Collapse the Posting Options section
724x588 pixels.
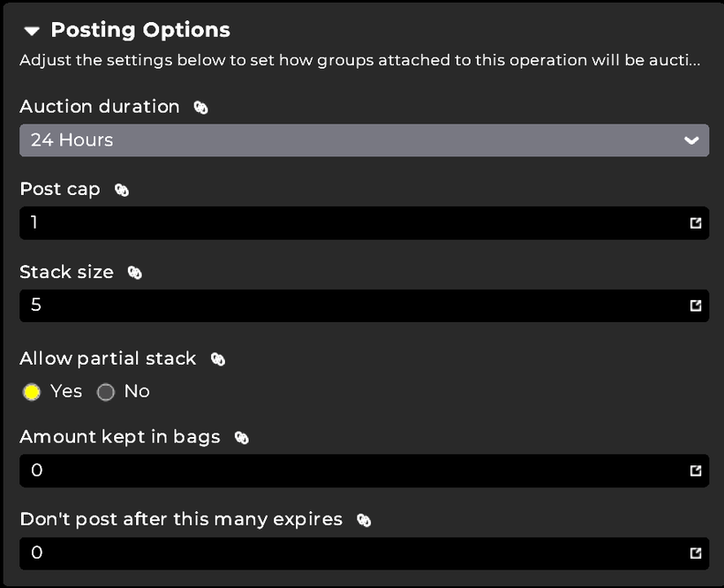click(32, 31)
